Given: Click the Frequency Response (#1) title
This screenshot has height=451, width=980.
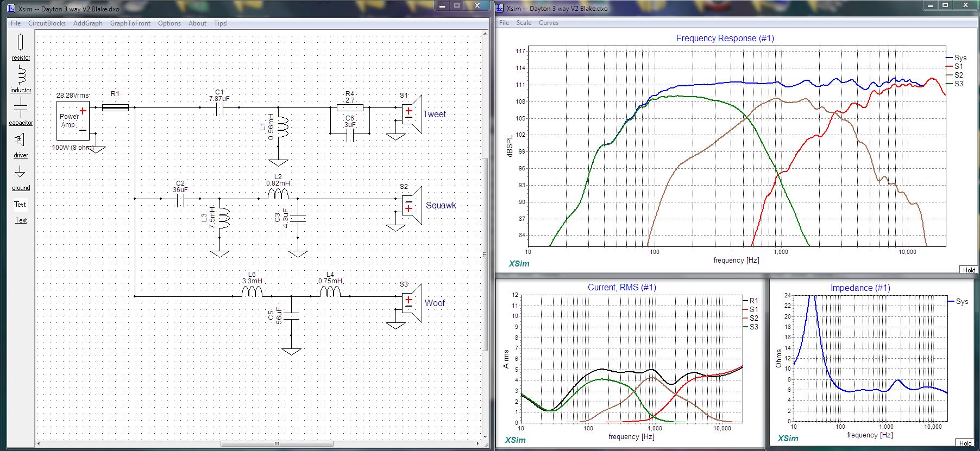Looking at the screenshot, I should (725, 39).
